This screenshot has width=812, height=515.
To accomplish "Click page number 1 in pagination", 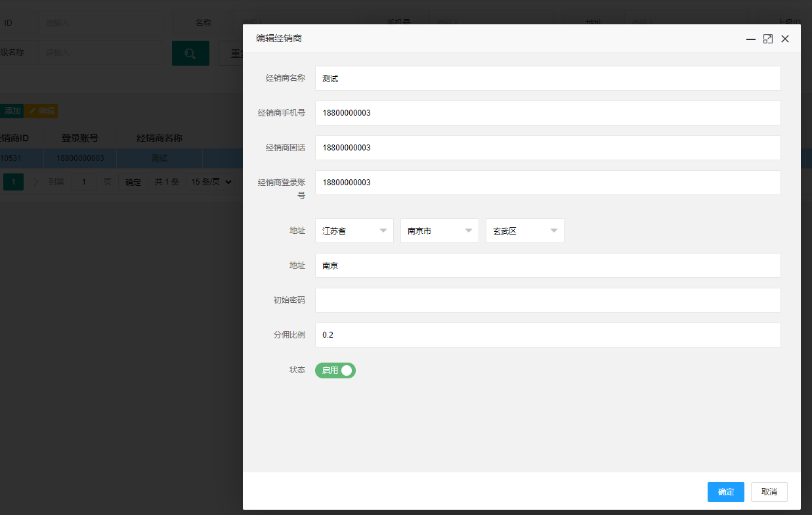I will [x=13, y=182].
